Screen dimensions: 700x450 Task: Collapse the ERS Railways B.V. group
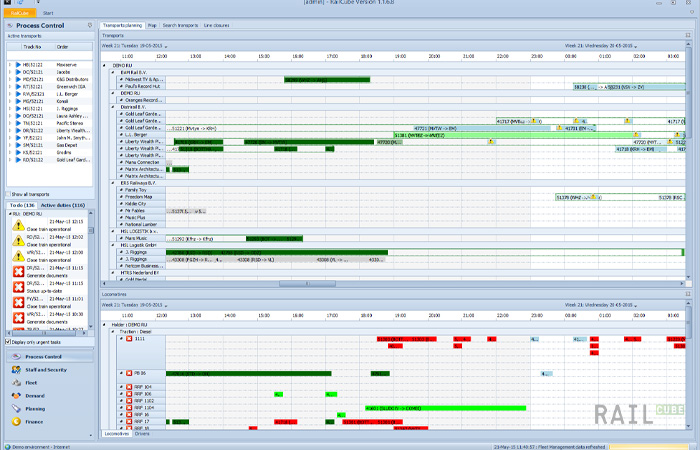tap(113, 183)
